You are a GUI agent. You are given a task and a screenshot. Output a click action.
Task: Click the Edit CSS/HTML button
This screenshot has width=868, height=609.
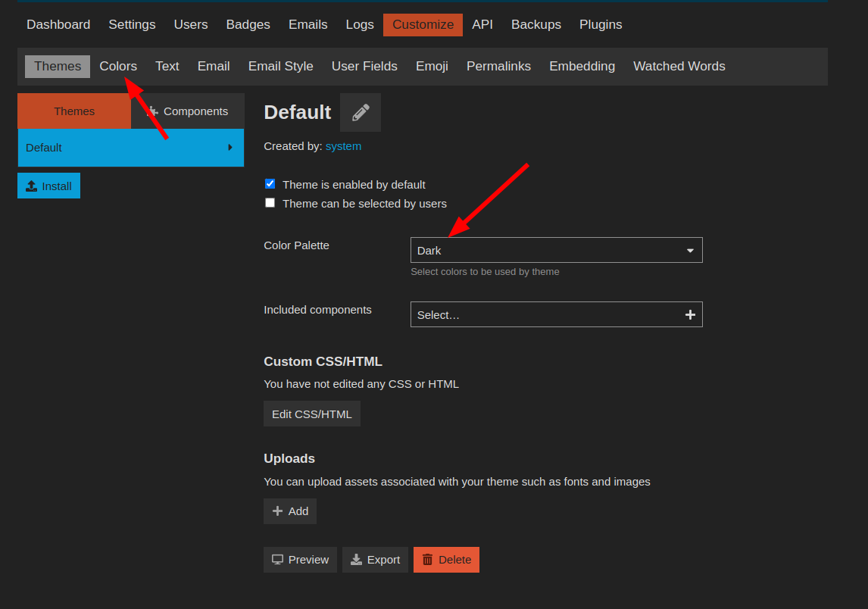tap(312, 414)
